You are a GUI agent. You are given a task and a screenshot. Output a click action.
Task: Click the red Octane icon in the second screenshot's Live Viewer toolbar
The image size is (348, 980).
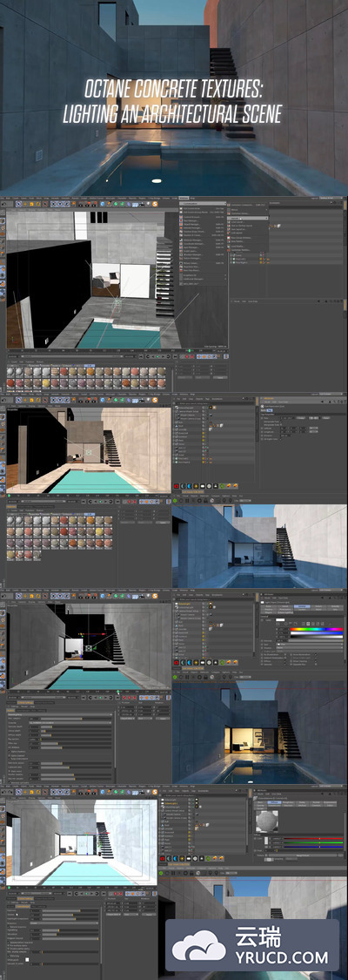(176, 485)
